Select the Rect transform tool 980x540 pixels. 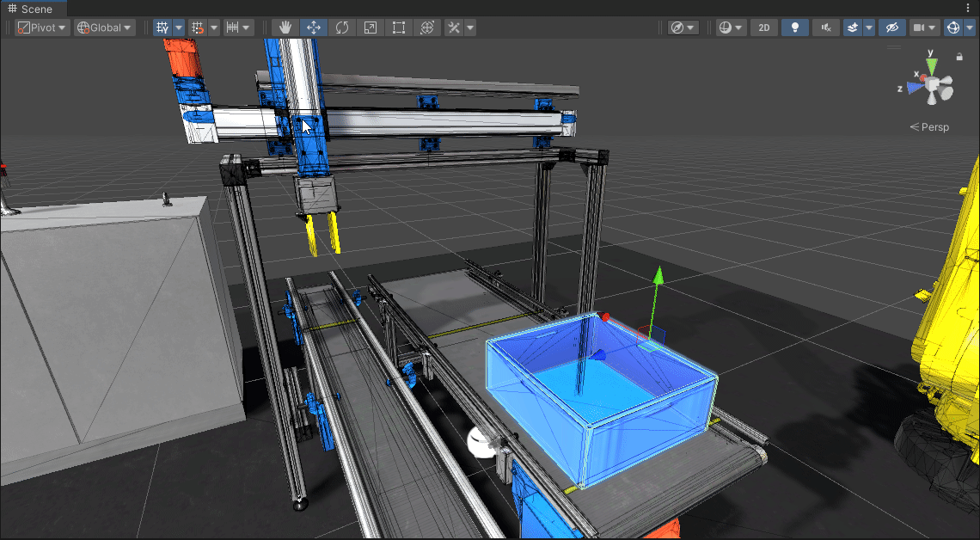tap(399, 28)
